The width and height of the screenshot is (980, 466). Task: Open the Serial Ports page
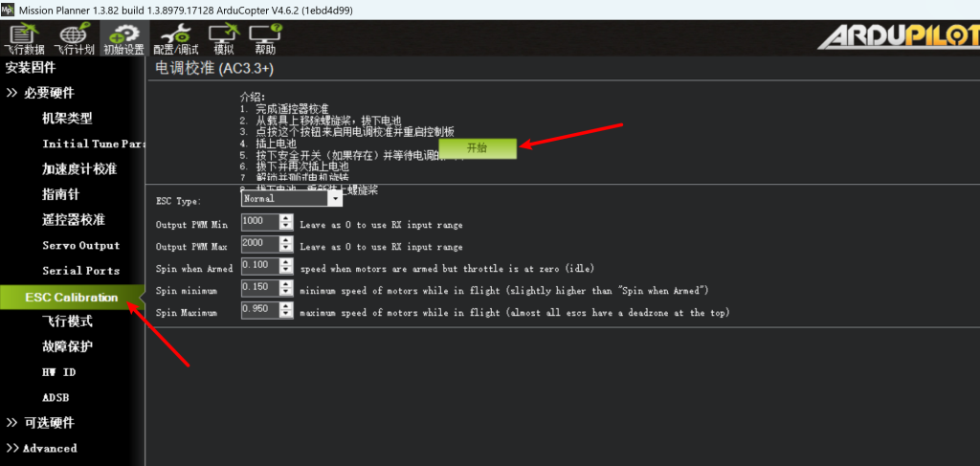coord(80,271)
